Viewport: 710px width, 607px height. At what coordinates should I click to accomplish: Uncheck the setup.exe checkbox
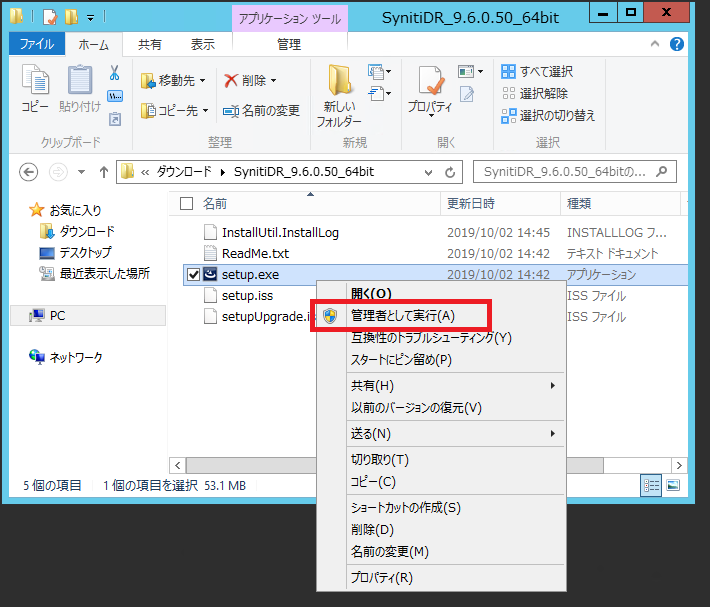194,274
